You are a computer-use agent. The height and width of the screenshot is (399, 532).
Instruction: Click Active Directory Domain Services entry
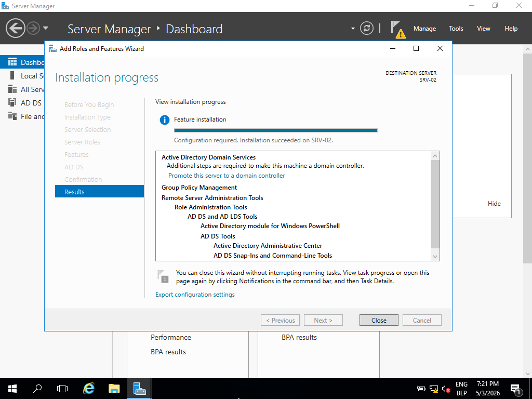coord(208,157)
